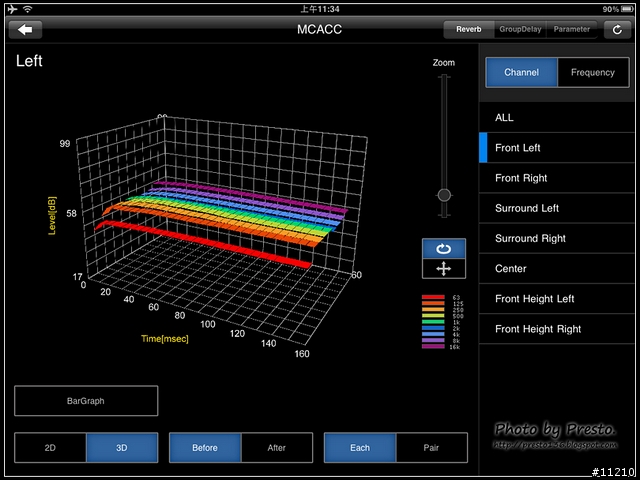The width and height of the screenshot is (640, 480).
Task: Switch graph to 3D mode
Action: click(x=122, y=448)
